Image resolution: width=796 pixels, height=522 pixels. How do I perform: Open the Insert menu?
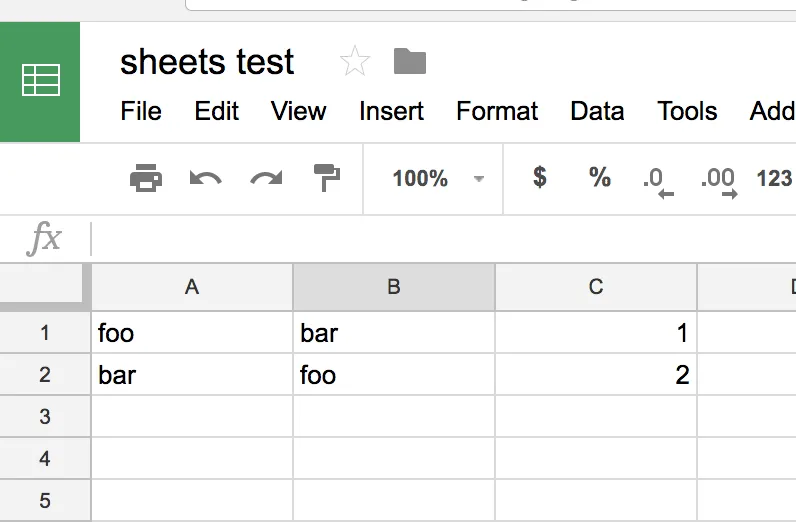391,111
